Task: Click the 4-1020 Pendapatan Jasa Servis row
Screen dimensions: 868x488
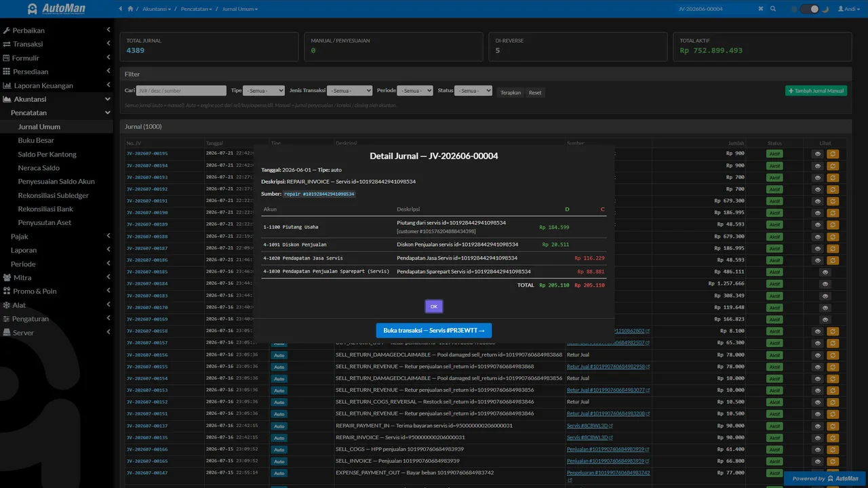Action: click(x=434, y=258)
